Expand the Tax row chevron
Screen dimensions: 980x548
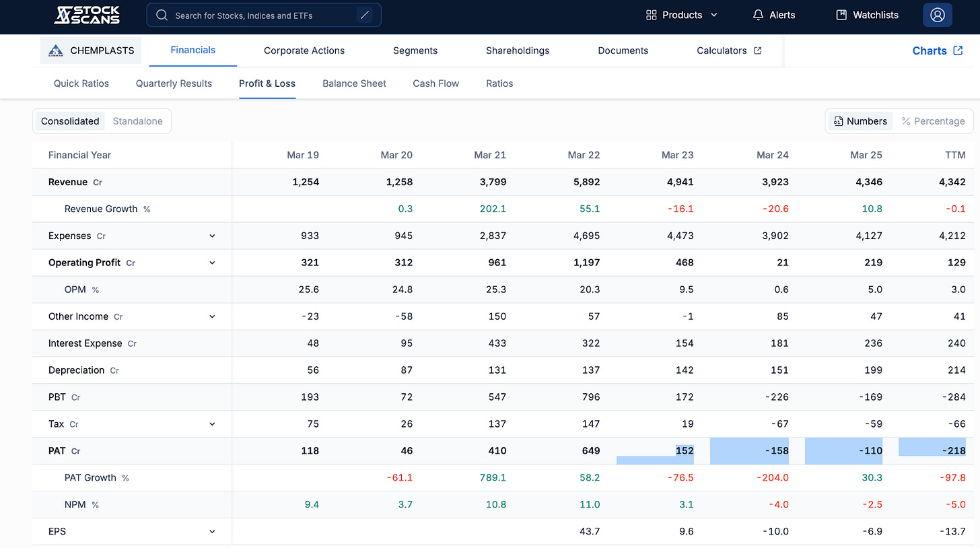point(212,424)
